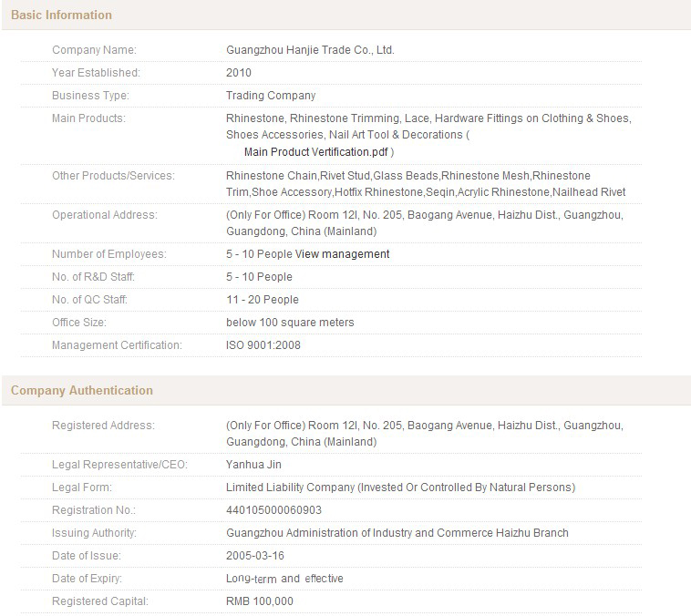Click the Office Size label
This screenshot has height=616, width=691.
tap(79, 323)
